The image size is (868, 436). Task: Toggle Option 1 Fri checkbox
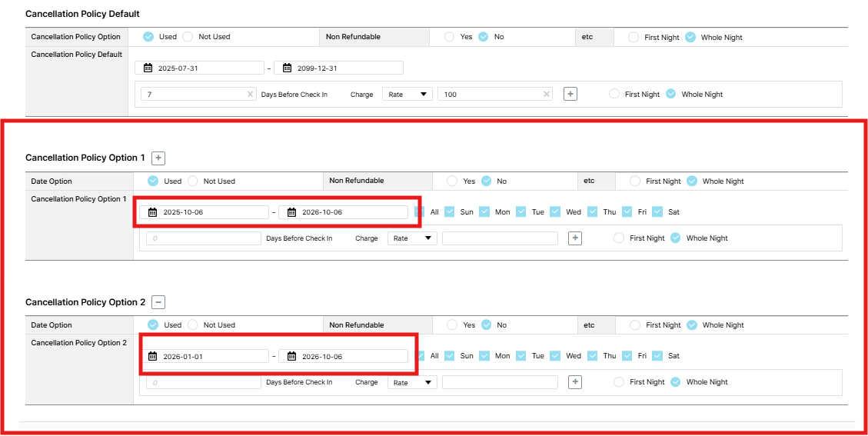coord(627,211)
